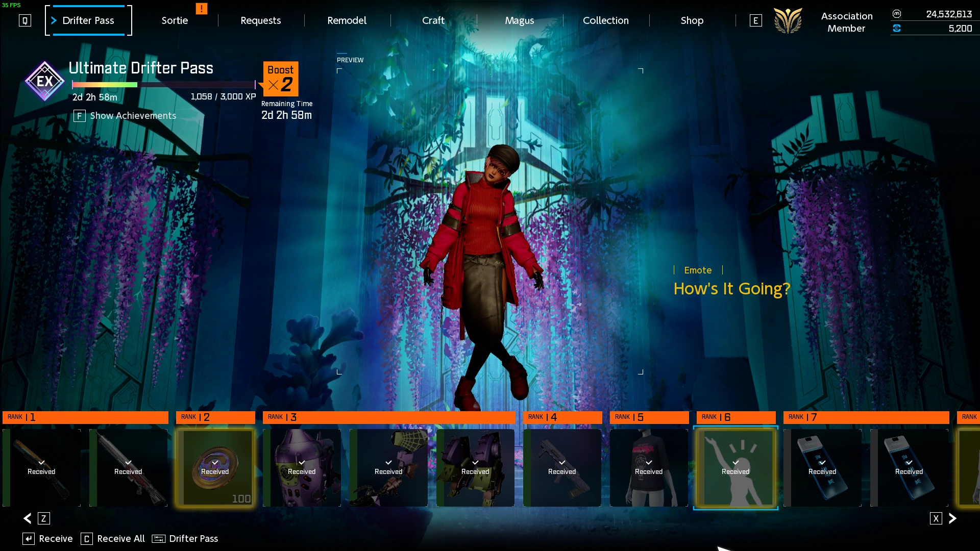
Task: Click the Sortie alert exclamation badge
Action: point(202,9)
